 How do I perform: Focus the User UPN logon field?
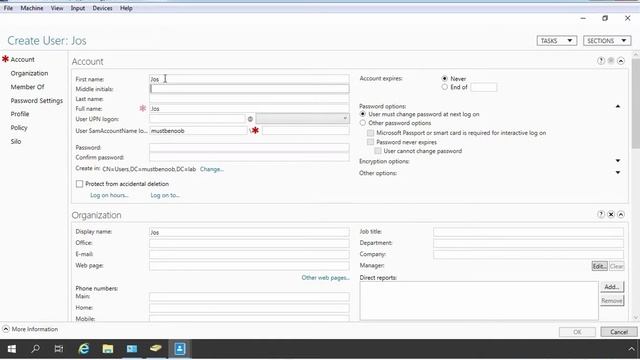click(x=197, y=119)
